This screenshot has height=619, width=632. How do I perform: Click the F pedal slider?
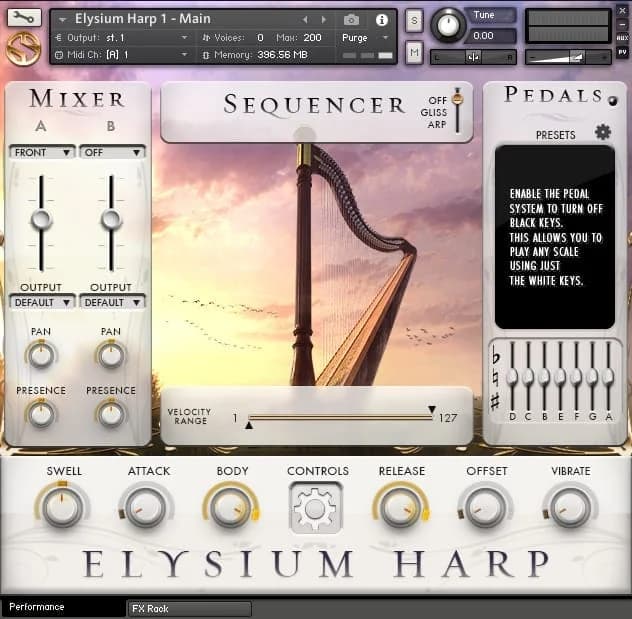point(576,377)
